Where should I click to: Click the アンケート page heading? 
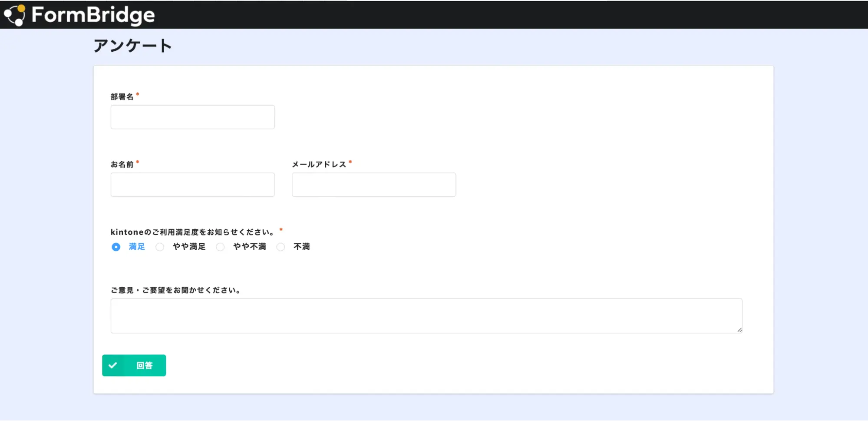coord(133,46)
